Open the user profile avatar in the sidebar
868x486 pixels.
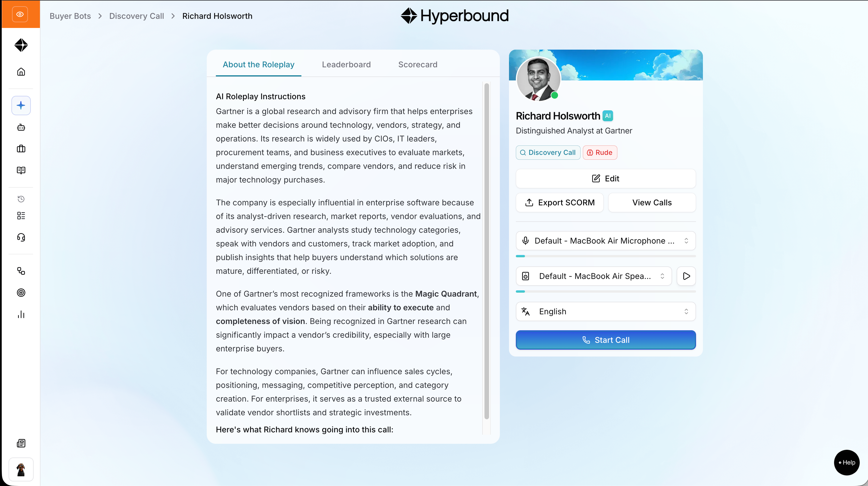click(21, 469)
